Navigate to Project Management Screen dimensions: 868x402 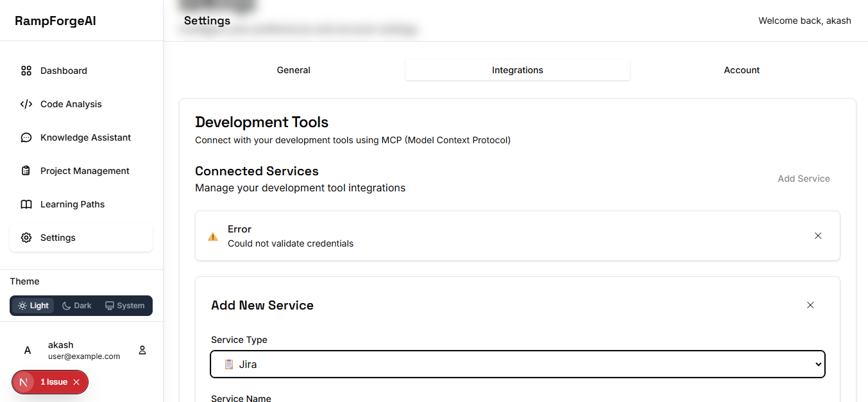[x=81, y=171]
